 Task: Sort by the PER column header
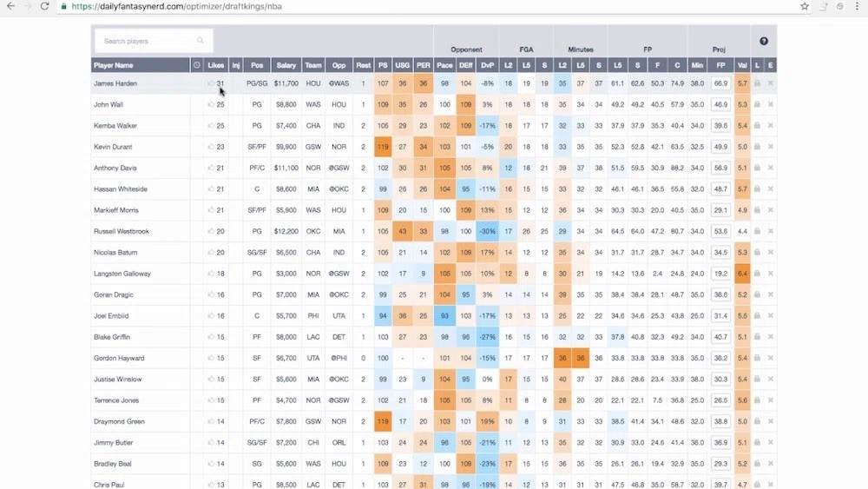click(424, 65)
